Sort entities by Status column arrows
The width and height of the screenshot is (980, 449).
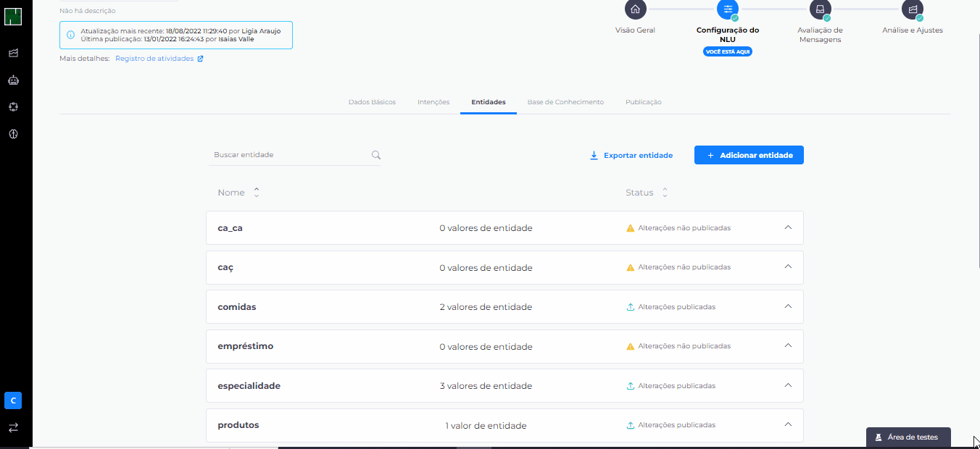point(665,193)
